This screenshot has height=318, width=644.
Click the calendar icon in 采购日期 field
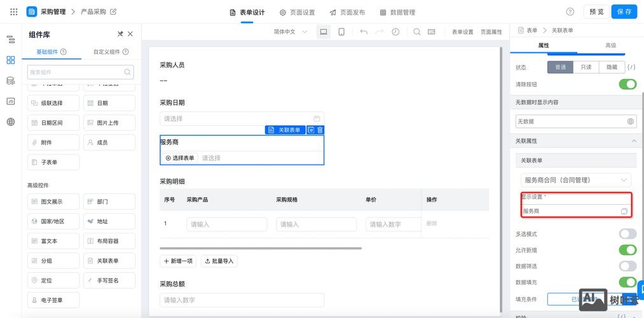click(317, 119)
